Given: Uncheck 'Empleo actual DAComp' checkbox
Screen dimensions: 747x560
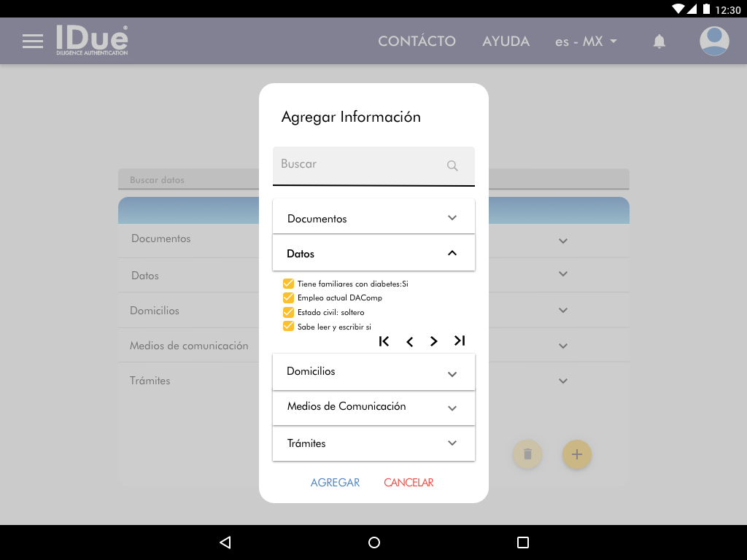Looking at the screenshot, I should (x=288, y=297).
